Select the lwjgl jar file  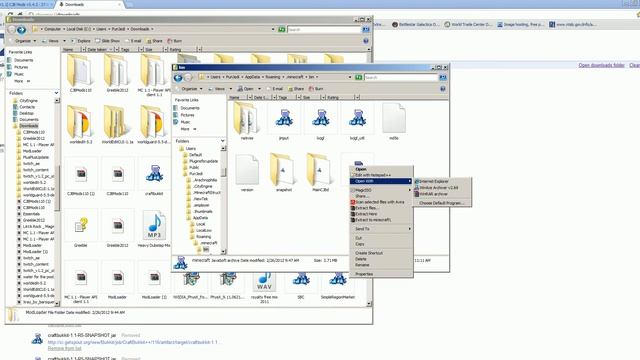click(320, 121)
